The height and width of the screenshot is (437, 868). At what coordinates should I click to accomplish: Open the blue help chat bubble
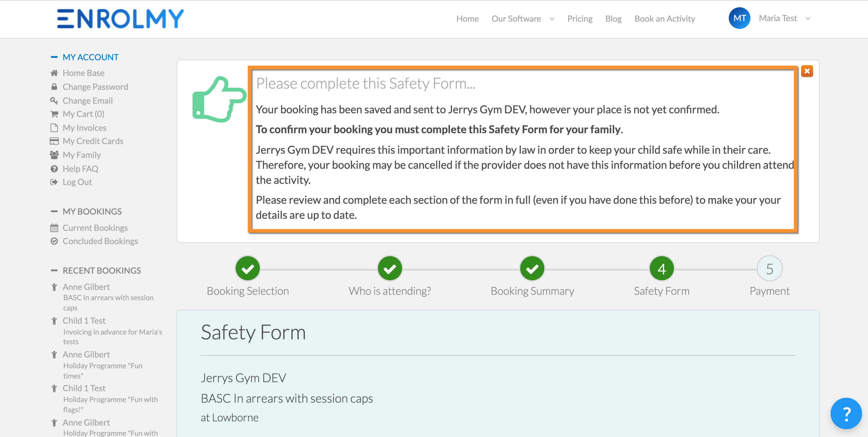[846, 413]
